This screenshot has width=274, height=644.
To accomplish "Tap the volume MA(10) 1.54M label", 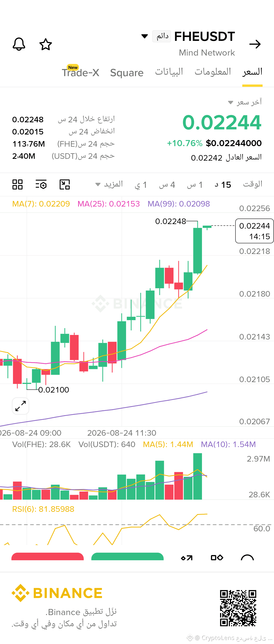I will tap(228, 444).
